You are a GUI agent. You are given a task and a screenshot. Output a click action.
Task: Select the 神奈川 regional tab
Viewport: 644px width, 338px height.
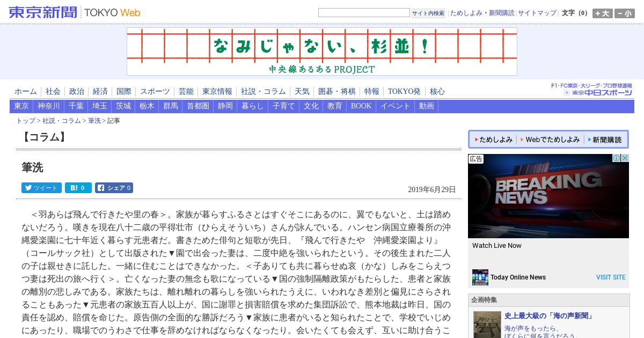[x=49, y=106]
